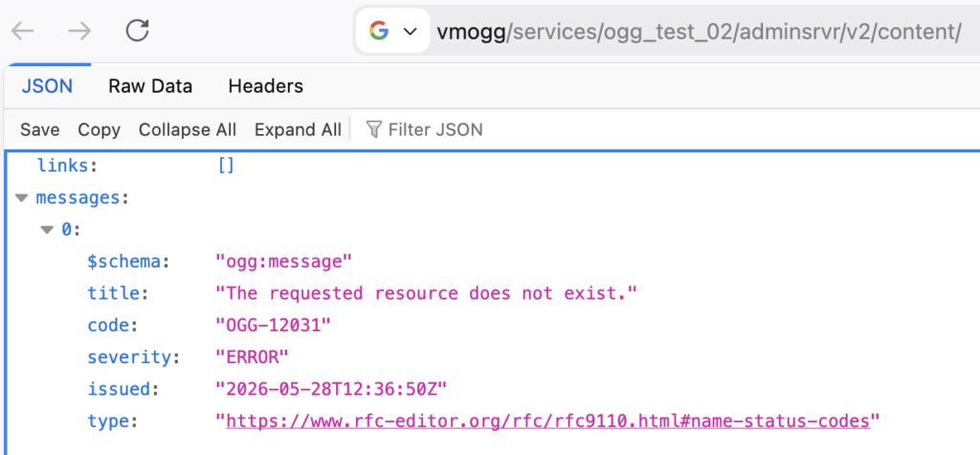
Task: Open the Headers tab
Action: (x=266, y=86)
